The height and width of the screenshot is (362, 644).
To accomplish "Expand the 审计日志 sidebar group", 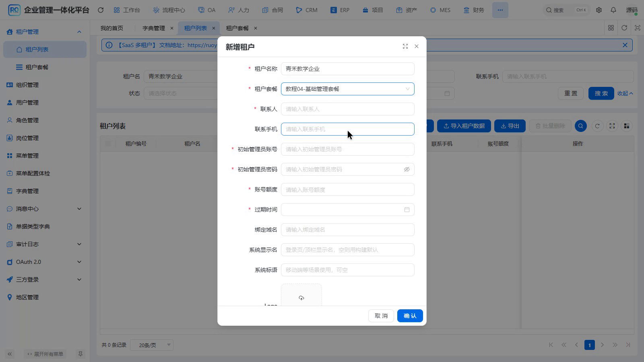I will click(45, 244).
